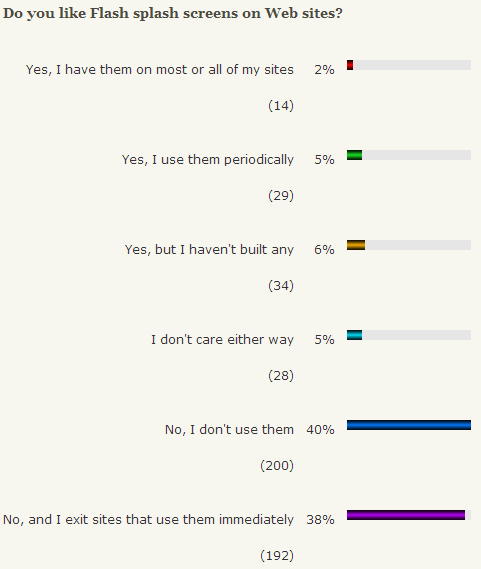The width and height of the screenshot is (481, 569).
Task: Click the purple 38% result bar
Action: click(406, 515)
